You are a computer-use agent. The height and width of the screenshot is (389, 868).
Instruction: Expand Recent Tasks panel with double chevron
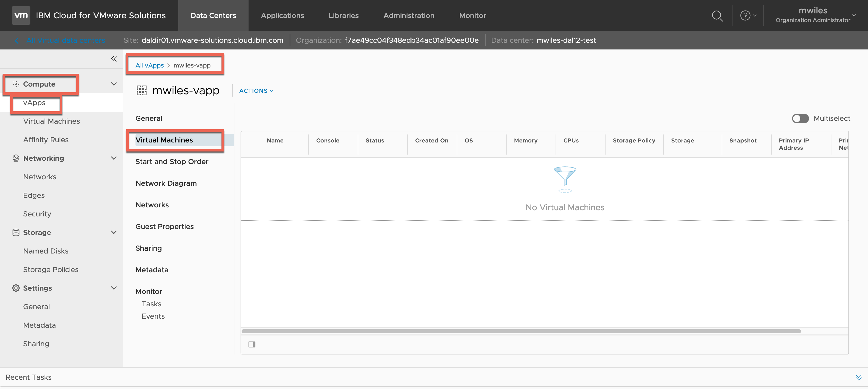click(858, 377)
